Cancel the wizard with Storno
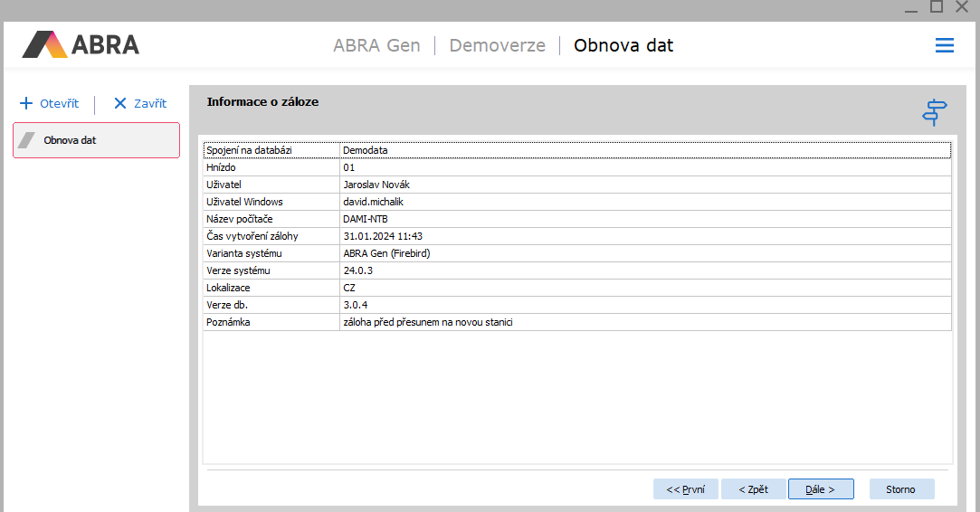This screenshot has width=980, height=512. [x=902, y=489]
